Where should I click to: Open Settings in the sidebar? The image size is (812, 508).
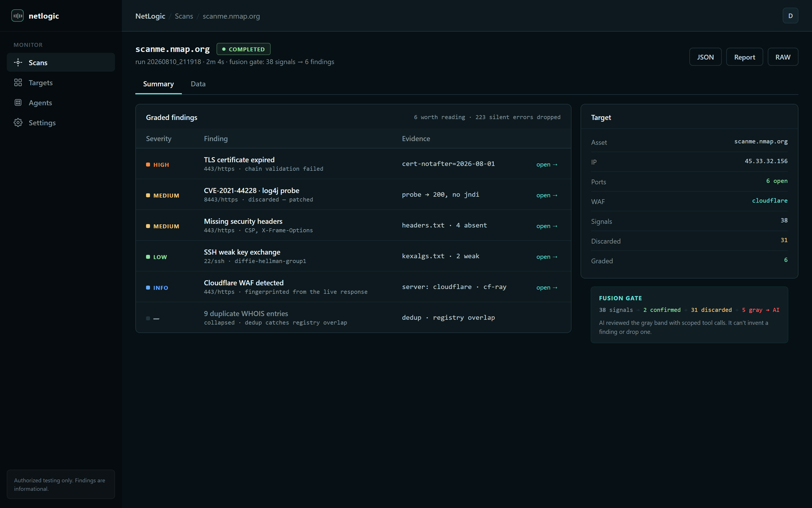[x=61, y=123]
